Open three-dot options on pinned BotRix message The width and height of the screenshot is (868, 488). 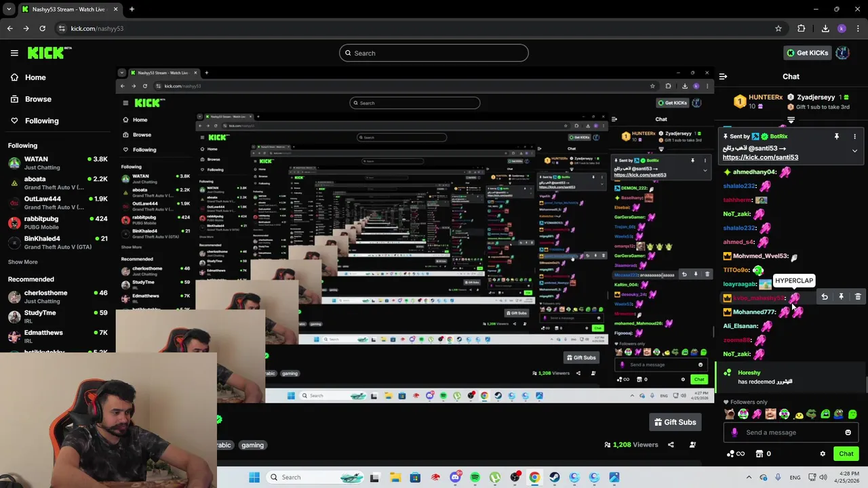[x=854, y=136]
